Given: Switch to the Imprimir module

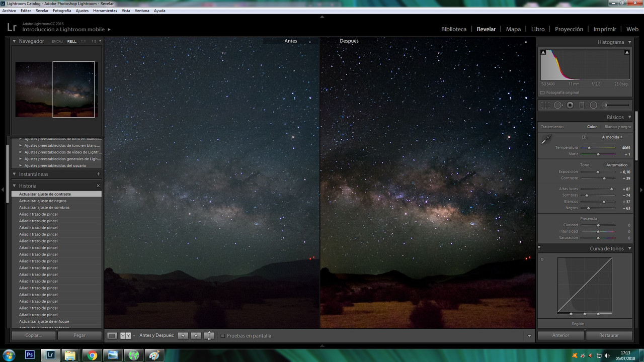Looking at the screenshot, I should tap(605, 29).
